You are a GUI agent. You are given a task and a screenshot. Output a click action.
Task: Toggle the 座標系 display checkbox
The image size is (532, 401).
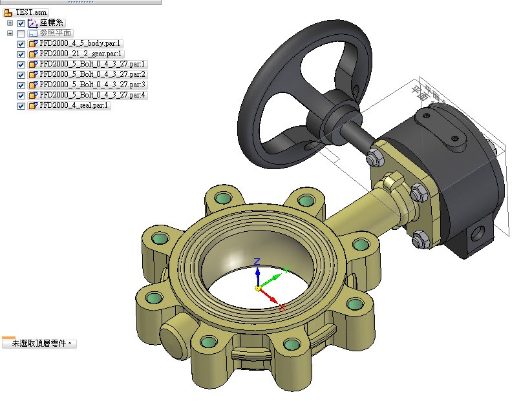[21, 23]
